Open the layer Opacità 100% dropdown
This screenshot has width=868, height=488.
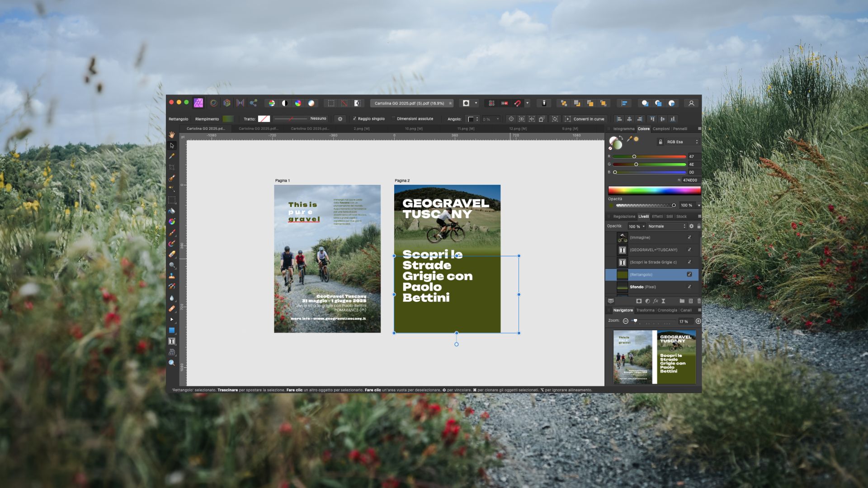pyautogui.click(x=637, y=226)
